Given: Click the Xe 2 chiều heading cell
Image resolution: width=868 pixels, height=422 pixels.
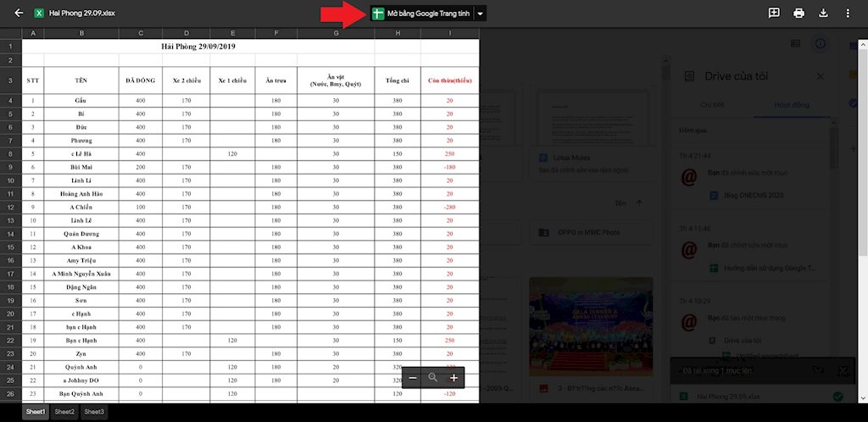Looking at the screenshot, I should click(186, 81).
